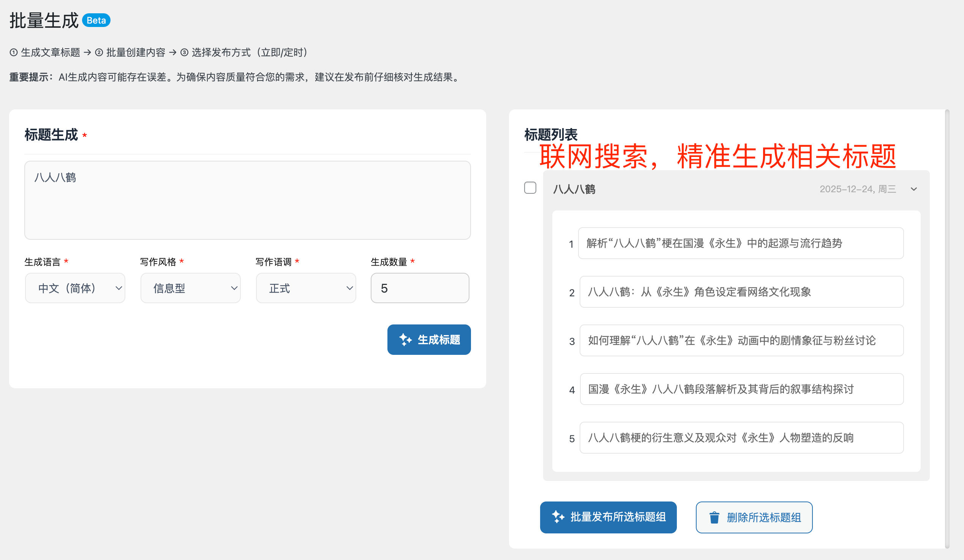Click the trash icon on 删除所选标题组

[715, 517]
